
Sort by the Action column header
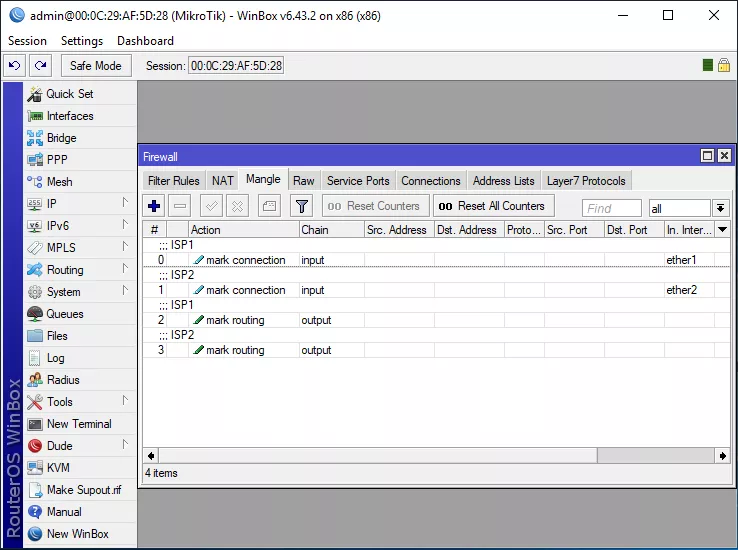coord(244,230)
